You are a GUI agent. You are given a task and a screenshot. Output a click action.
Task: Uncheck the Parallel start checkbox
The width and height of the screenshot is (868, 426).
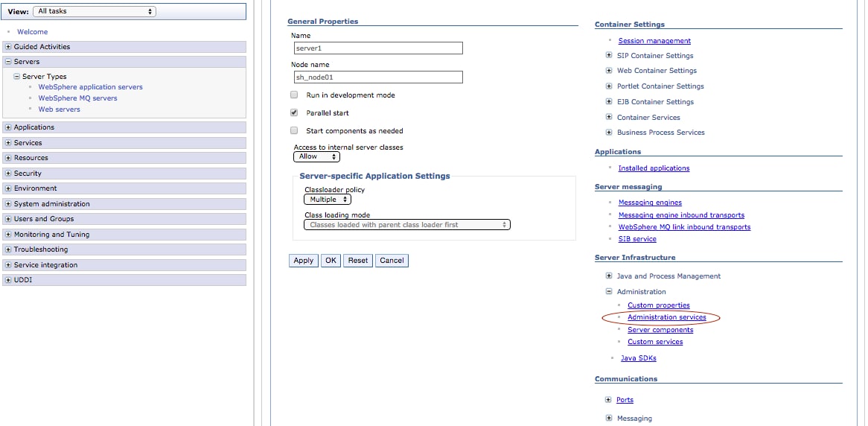tap(294, 113)
